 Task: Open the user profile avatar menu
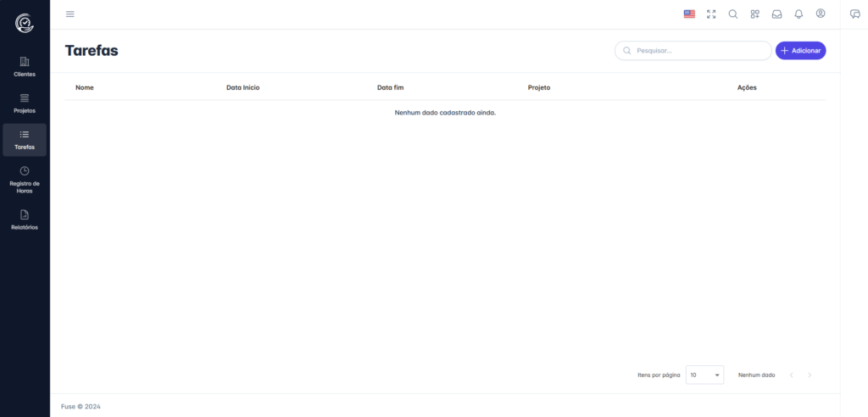pos(821,14)
